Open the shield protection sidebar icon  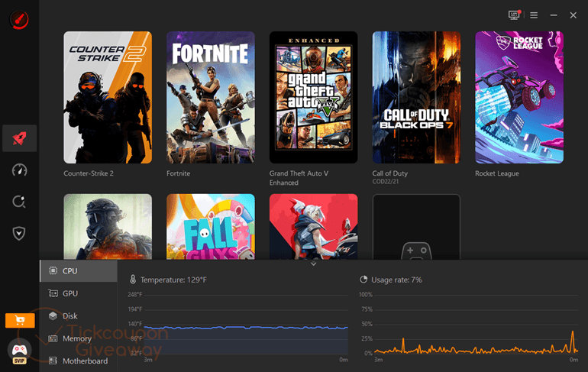click(19, 233)
